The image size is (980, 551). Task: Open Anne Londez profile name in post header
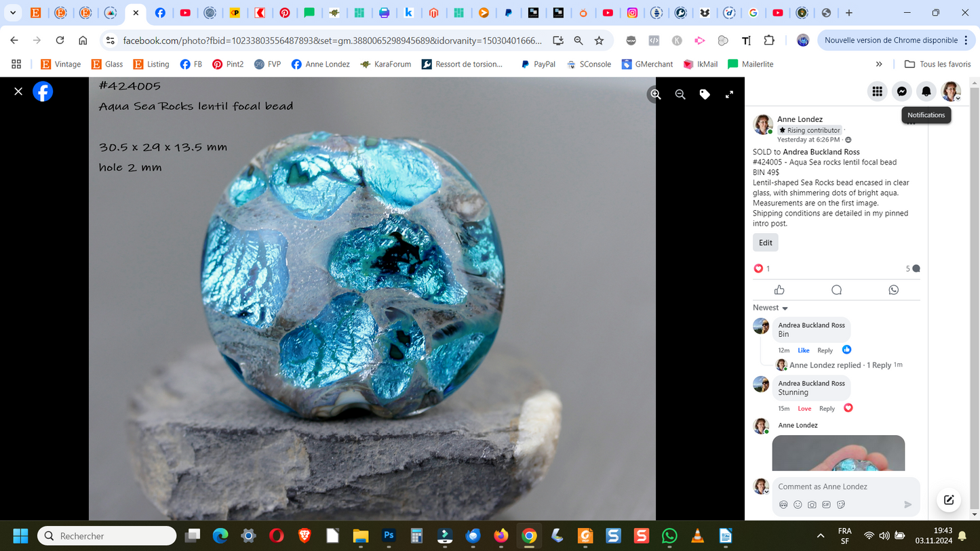click(800, 119)
